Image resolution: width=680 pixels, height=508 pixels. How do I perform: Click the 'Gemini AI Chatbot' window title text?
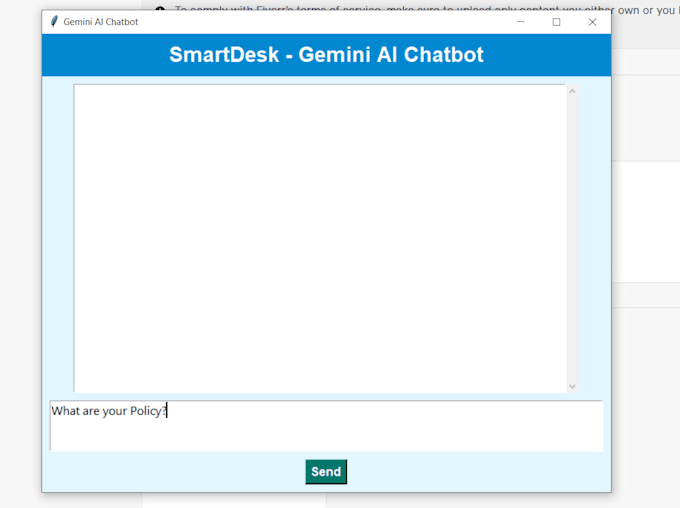point(101,22)
